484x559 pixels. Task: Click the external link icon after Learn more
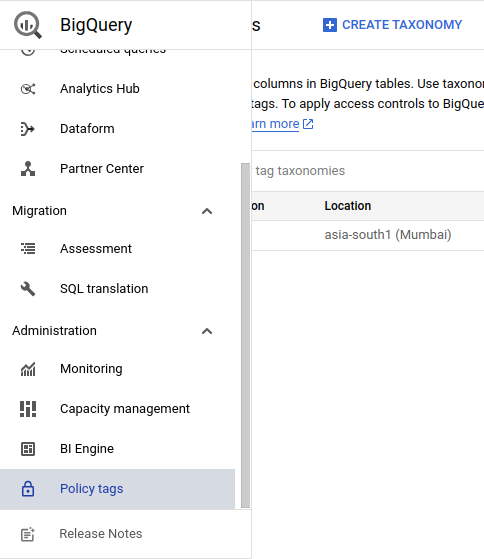(308, 124)
